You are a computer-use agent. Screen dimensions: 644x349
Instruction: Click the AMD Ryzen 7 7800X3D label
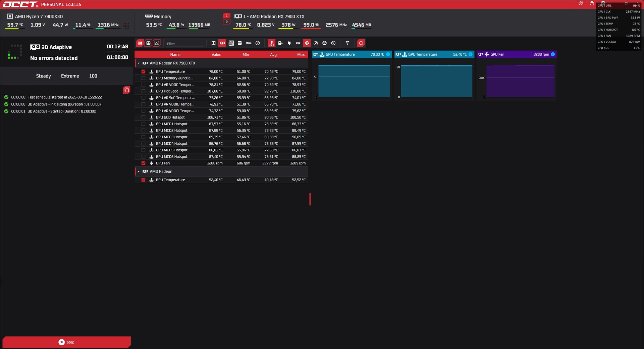click(39, 16)
